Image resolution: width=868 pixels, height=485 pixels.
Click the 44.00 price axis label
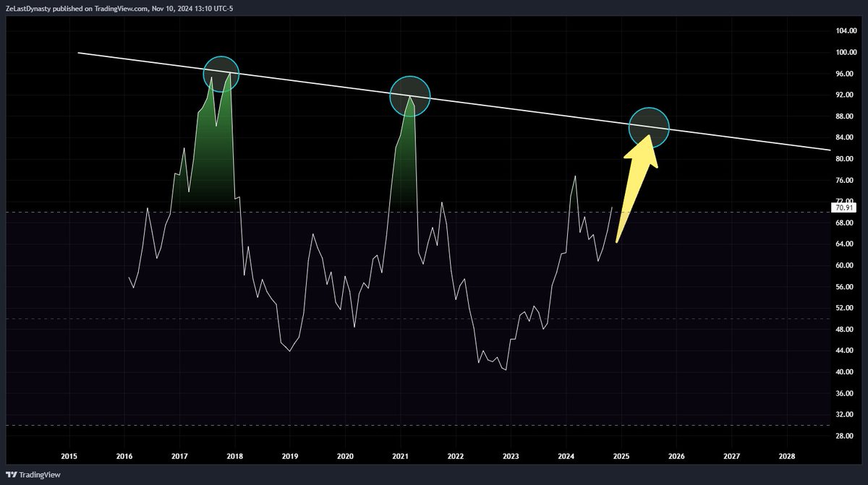pos(846,351)
